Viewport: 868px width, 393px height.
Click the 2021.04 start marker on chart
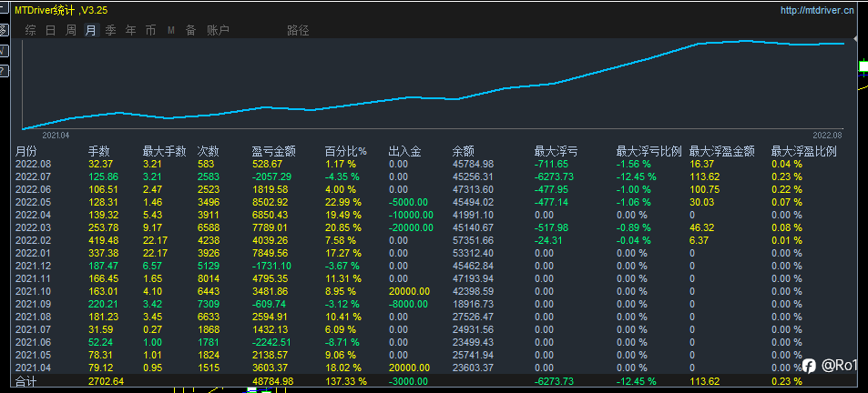56,135
